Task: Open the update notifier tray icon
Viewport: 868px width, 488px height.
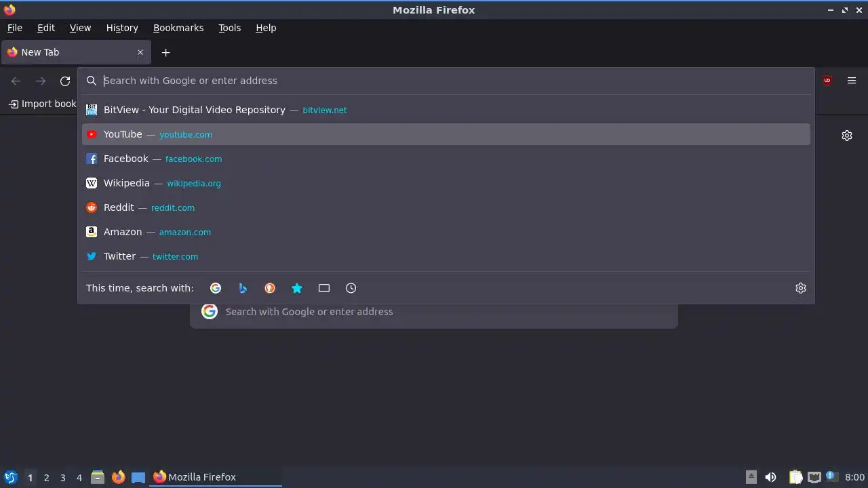Action: 831,476
